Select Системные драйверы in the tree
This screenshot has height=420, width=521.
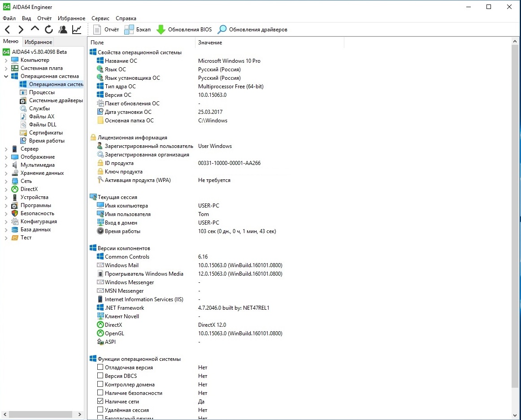56,100
